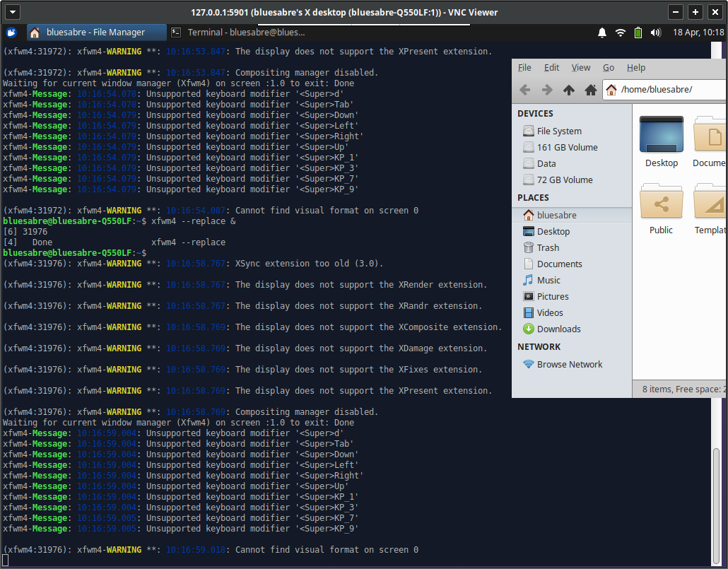Image resolution: width=728 pixels, height=569 pixels.
Task: Select Browse Network in sidebar
Action: [569, 365]
